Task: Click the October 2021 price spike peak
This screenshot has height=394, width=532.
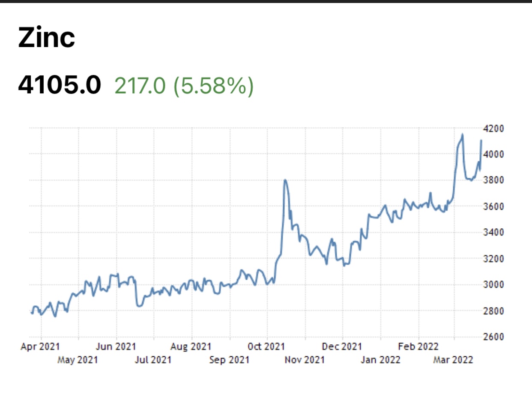Action: tap(285, 180)
